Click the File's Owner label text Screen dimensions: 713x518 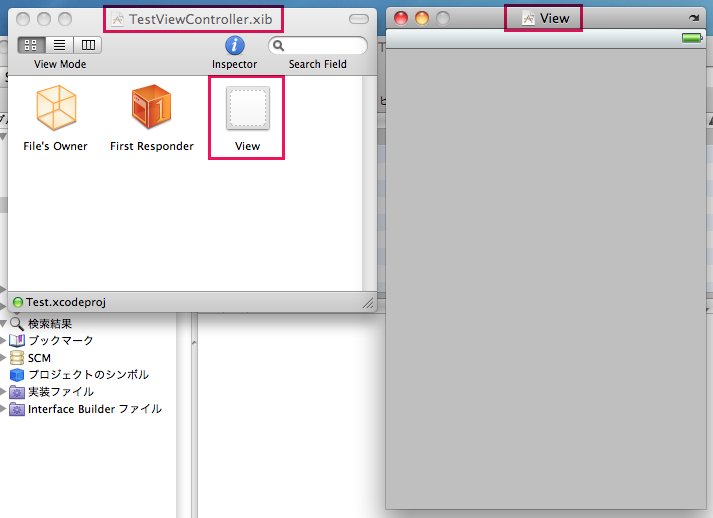click(x=55, y=146)
